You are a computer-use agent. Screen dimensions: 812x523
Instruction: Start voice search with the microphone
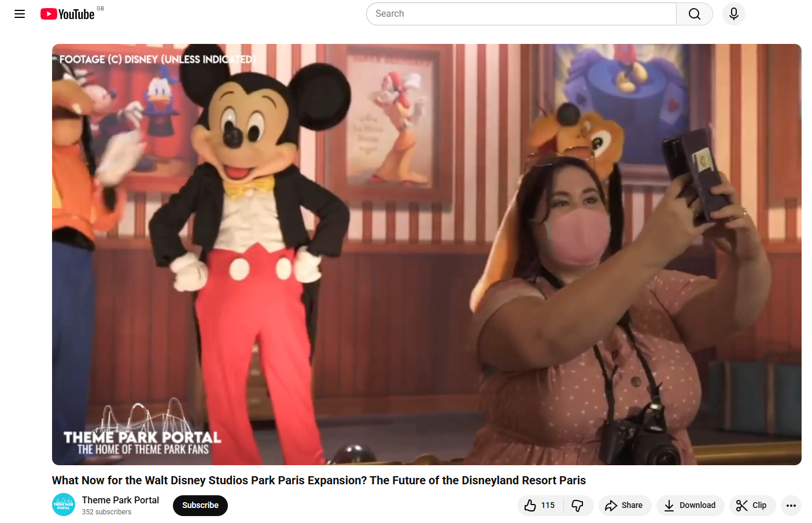[733, 14]
